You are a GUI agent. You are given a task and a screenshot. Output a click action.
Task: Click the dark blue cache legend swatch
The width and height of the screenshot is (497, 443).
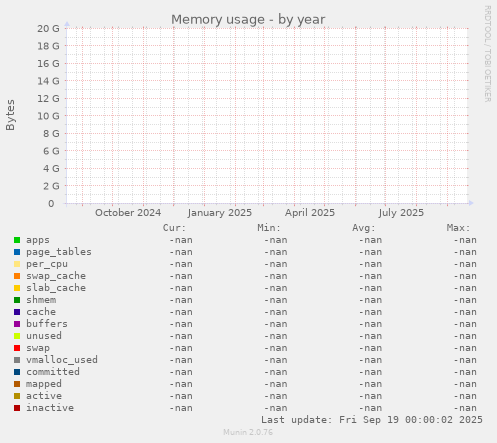coord(17,312)
